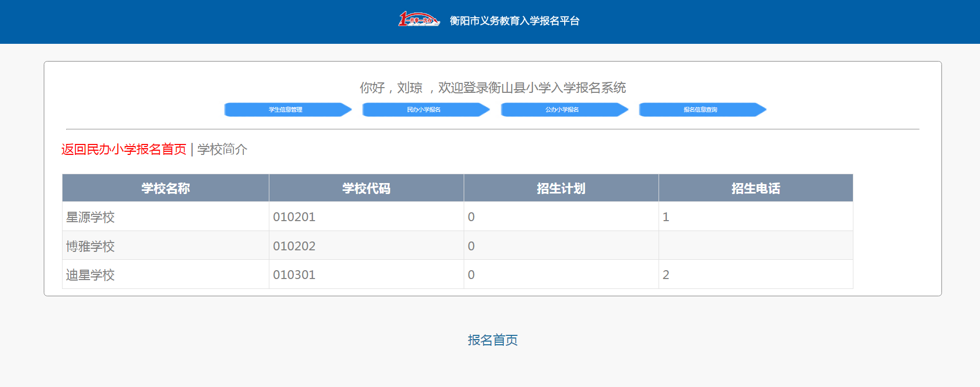Image resolution: width=980 pixels, height=387 pixels.
Task: Click the 学校名称 column header
Action: [x=166, y=188]
